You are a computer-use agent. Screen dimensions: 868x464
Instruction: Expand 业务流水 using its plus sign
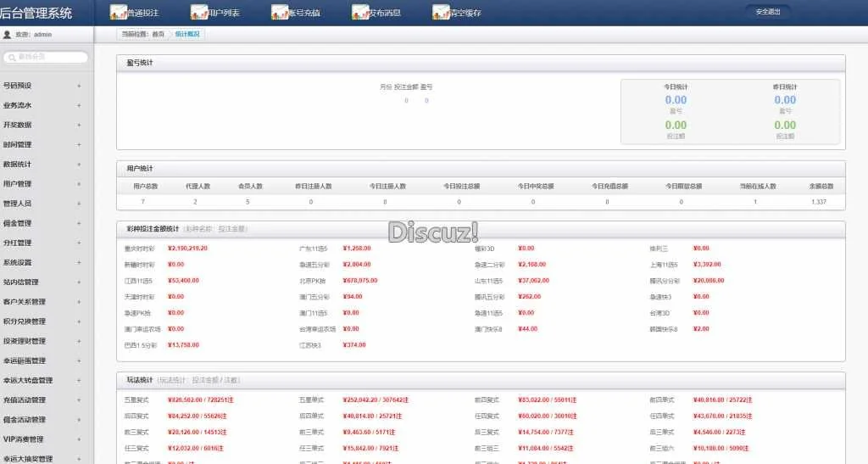79,105
